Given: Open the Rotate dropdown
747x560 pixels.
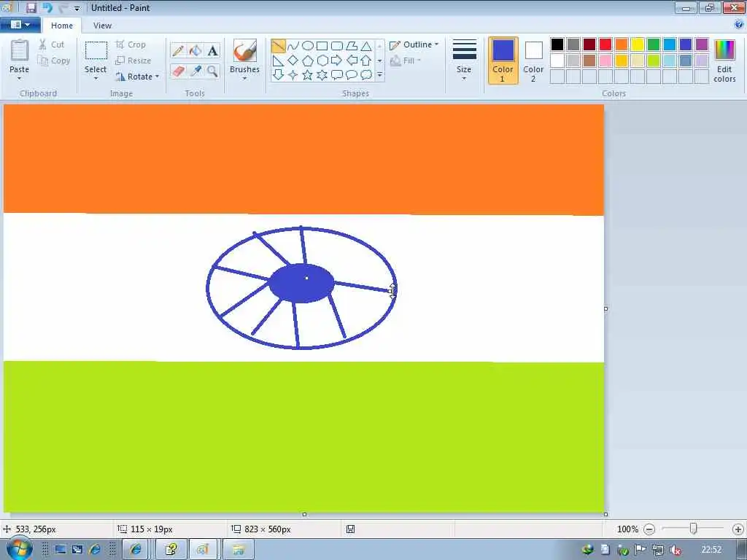Looking at the screenshot, I should [x=137, y=76].
